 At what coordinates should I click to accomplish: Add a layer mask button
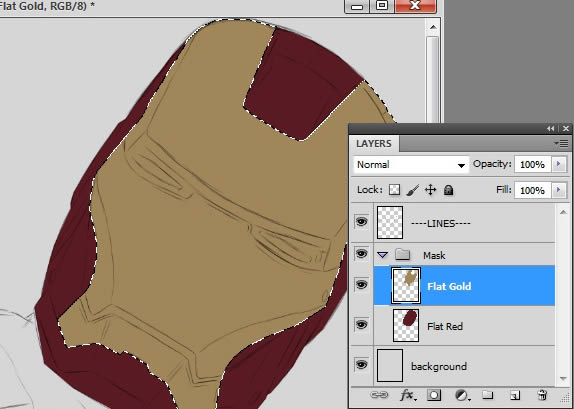coord(434,395)
